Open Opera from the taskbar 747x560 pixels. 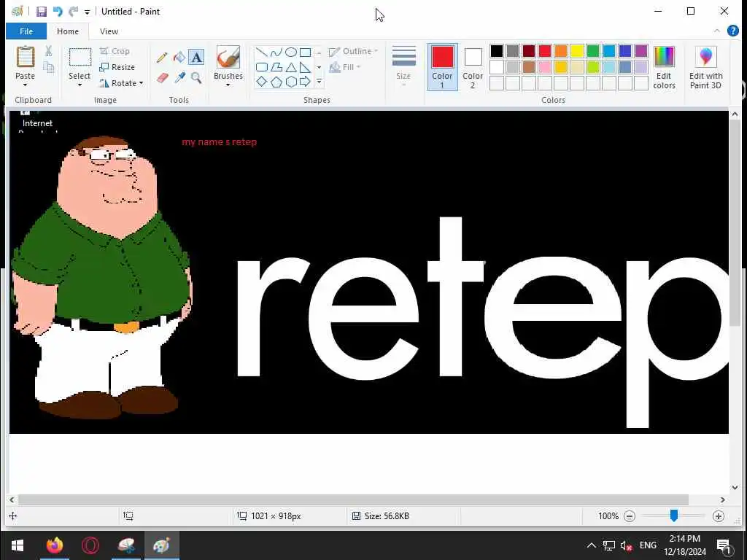(x=90, y=545)
